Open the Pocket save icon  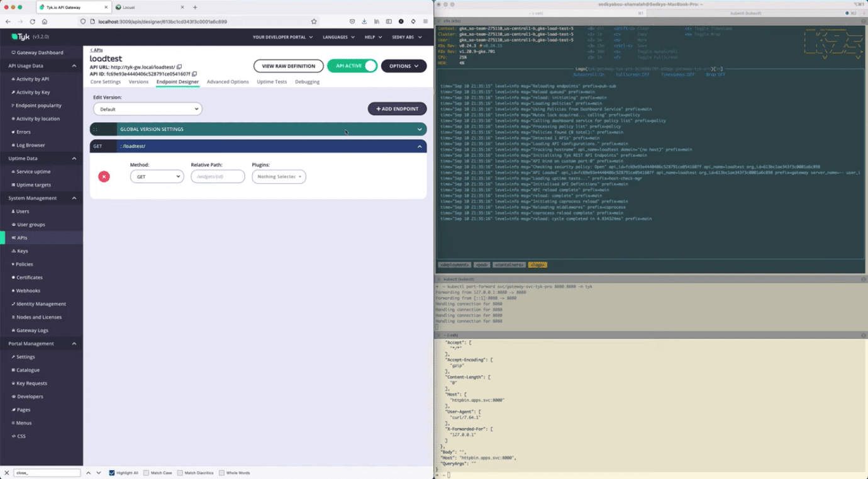352,21
